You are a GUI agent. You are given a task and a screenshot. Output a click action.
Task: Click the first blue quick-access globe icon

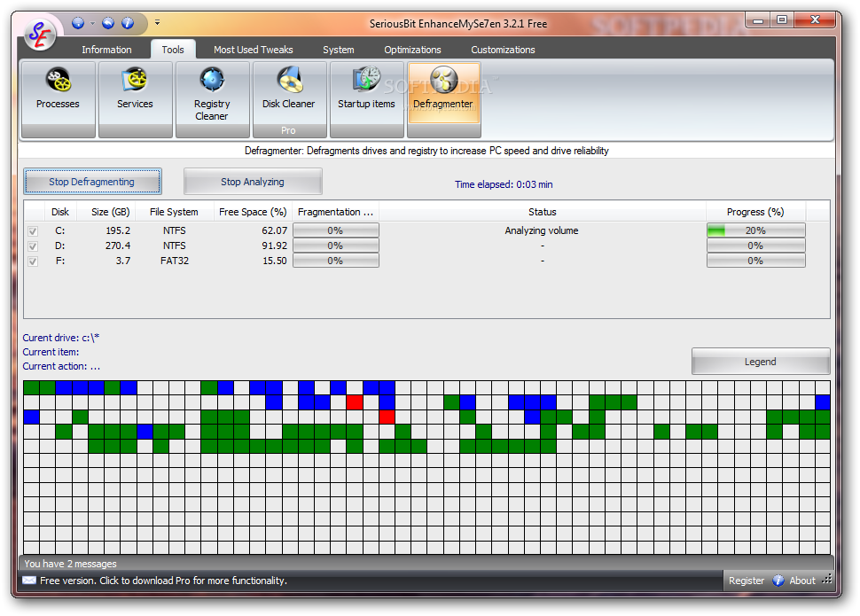78,23
